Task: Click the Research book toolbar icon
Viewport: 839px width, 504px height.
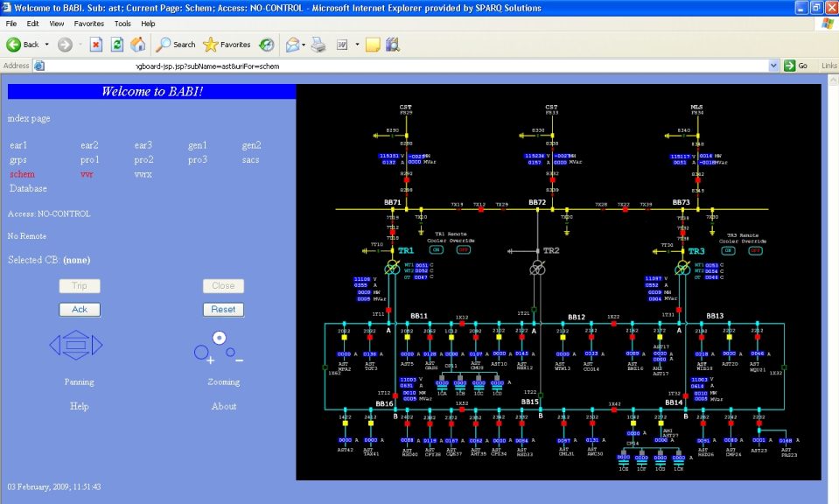Action: [x=392, y=45]
